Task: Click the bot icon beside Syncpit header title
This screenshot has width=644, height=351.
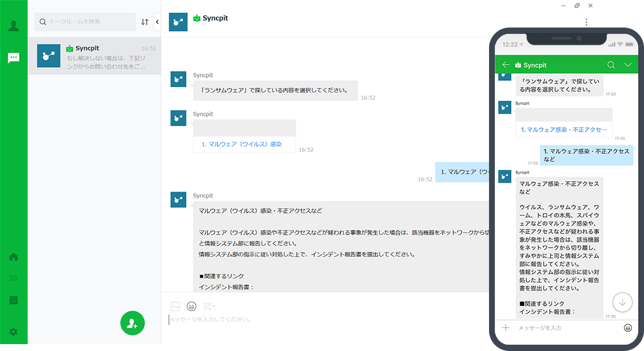Action: [x=197, y=18]
